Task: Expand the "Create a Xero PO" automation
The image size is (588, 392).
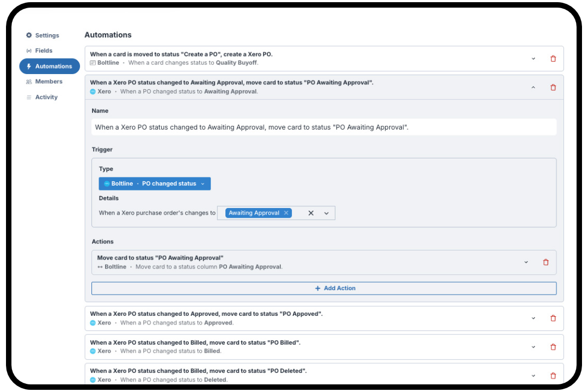Action: click(533, 58)
